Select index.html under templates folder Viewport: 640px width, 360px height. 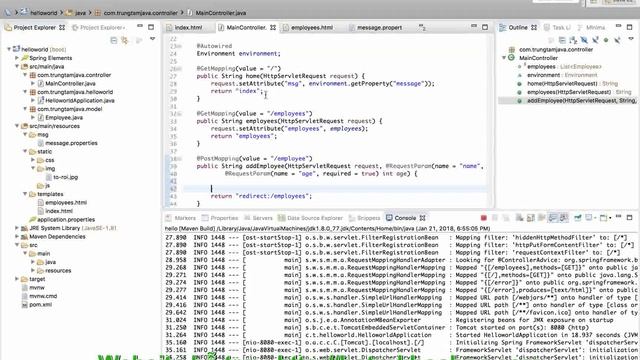[x=59, y=211]
